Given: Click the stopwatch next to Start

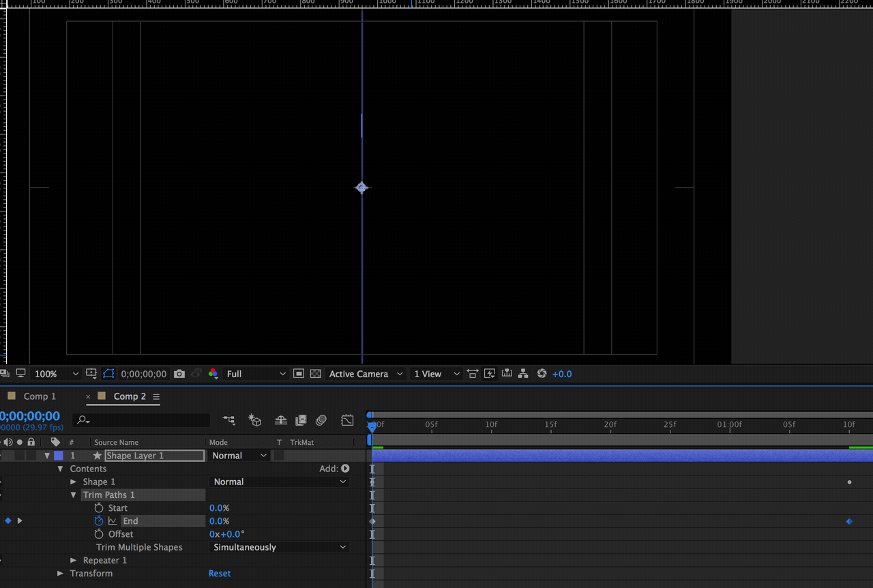Looking at the screenshot, I should point(99,508).
